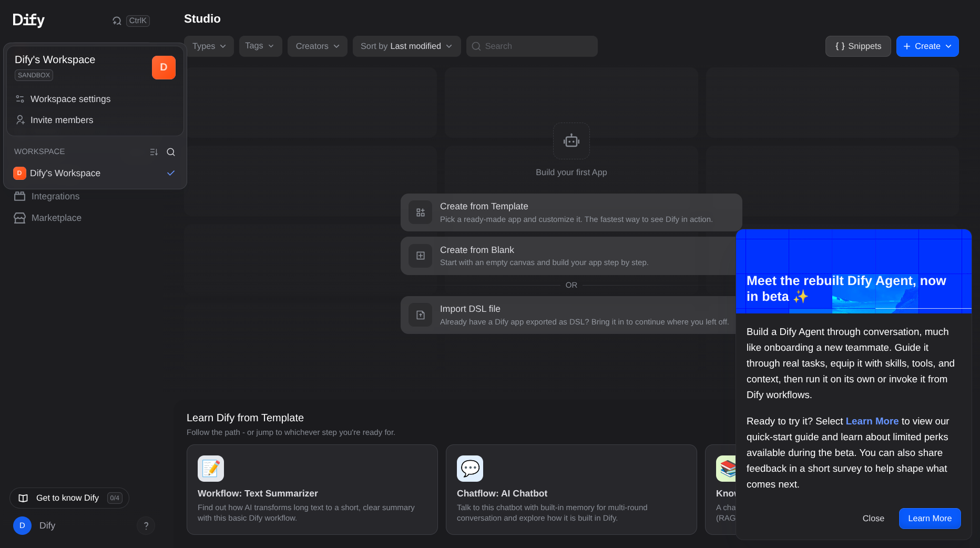The height and width of the screenshot is (548, 980).
Task: Expand the Tags filter dropdown
Action: (x=260, y=46)
